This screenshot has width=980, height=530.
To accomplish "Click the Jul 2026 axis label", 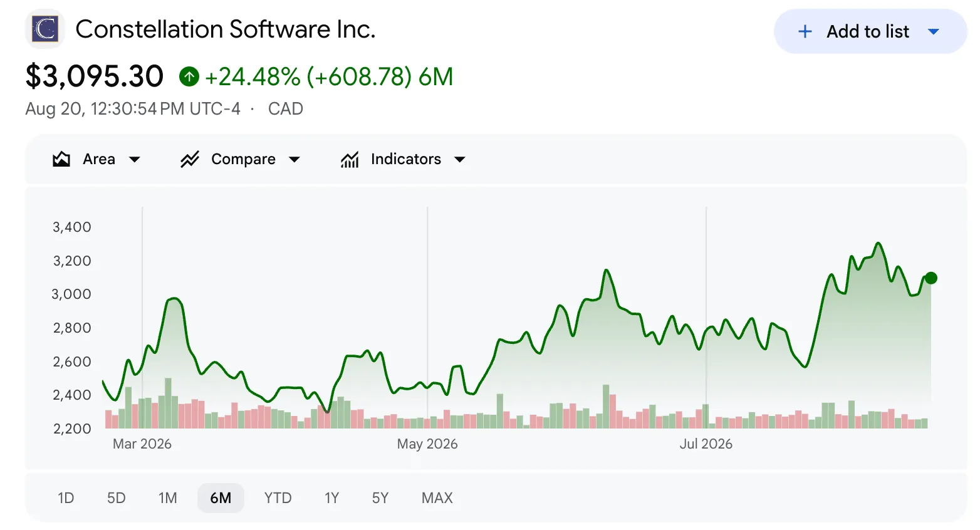I will click(706, 444).
